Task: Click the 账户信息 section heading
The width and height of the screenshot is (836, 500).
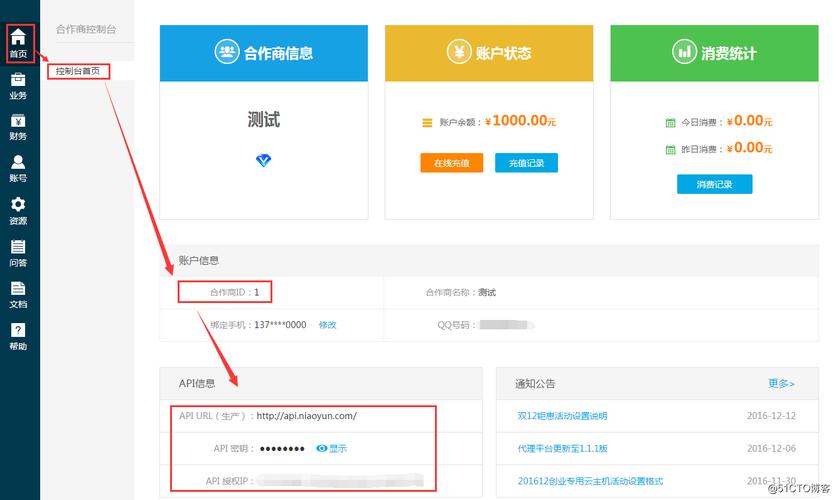Action: click(x=198, y=260)
